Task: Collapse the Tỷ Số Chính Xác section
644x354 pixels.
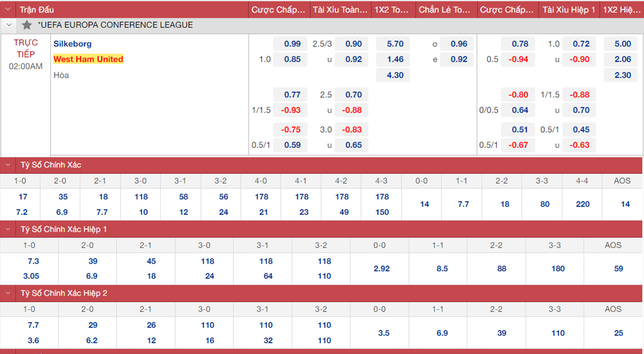Action: click(x=8, y=165)
